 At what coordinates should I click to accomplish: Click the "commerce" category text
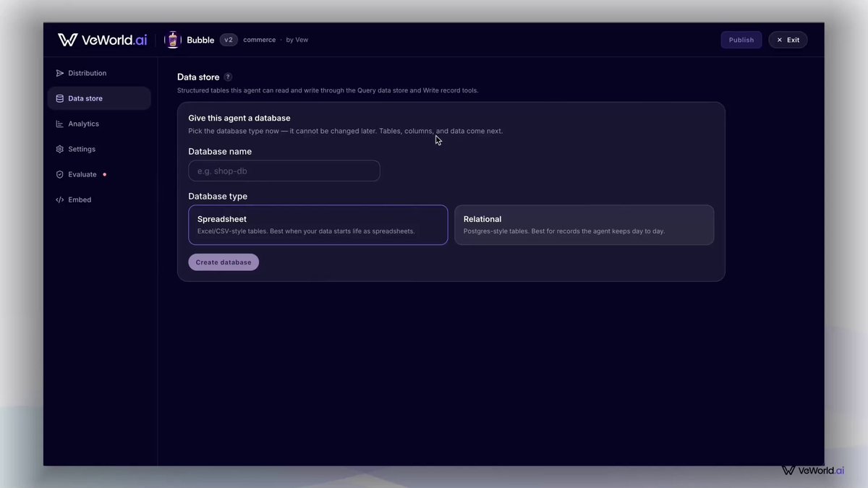[x=260, y=40]
